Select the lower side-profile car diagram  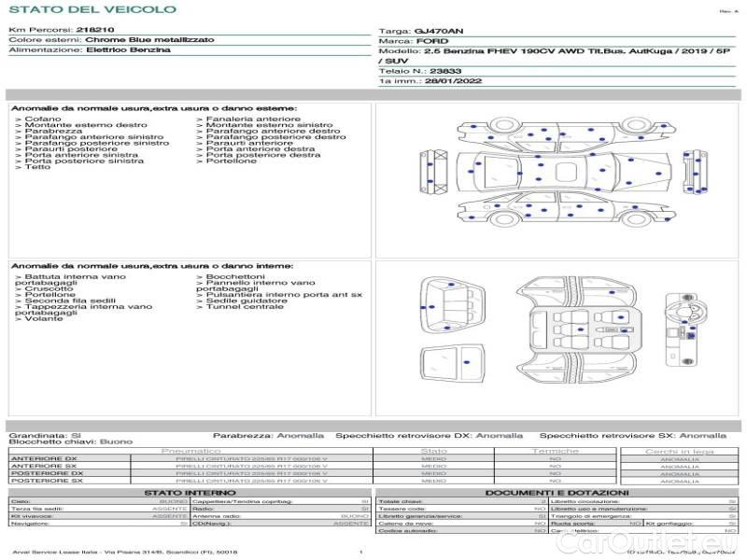(564, 209)
